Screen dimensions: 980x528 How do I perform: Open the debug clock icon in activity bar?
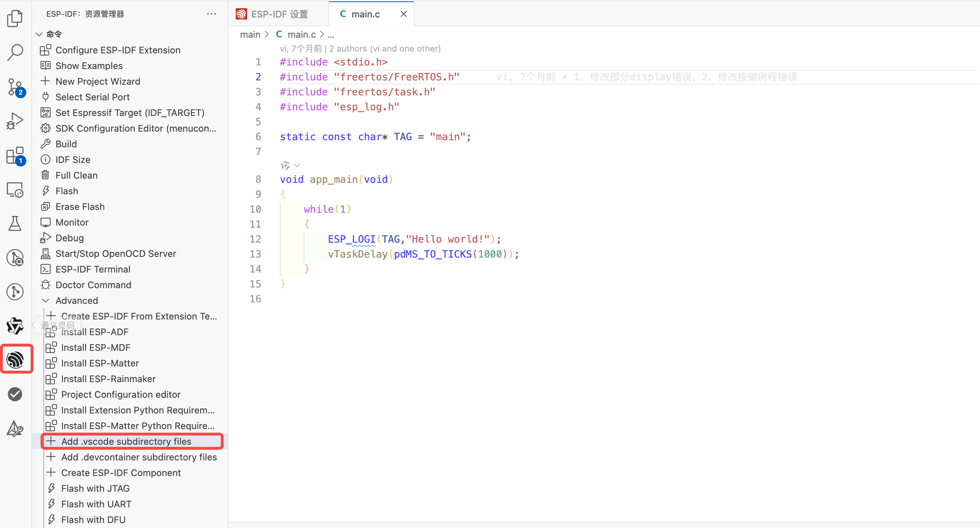click(15, 257)
